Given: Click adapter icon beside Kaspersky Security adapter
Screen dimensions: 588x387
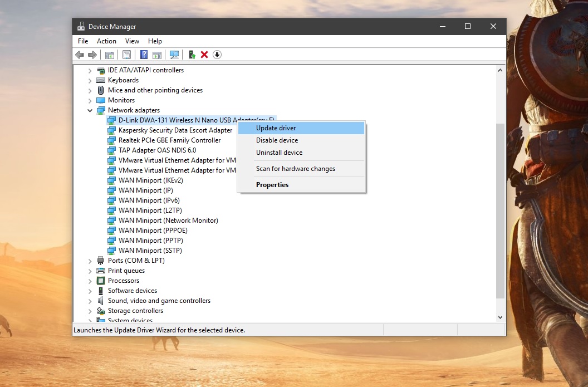Looking at the screenshot, I should coord(111,130).
